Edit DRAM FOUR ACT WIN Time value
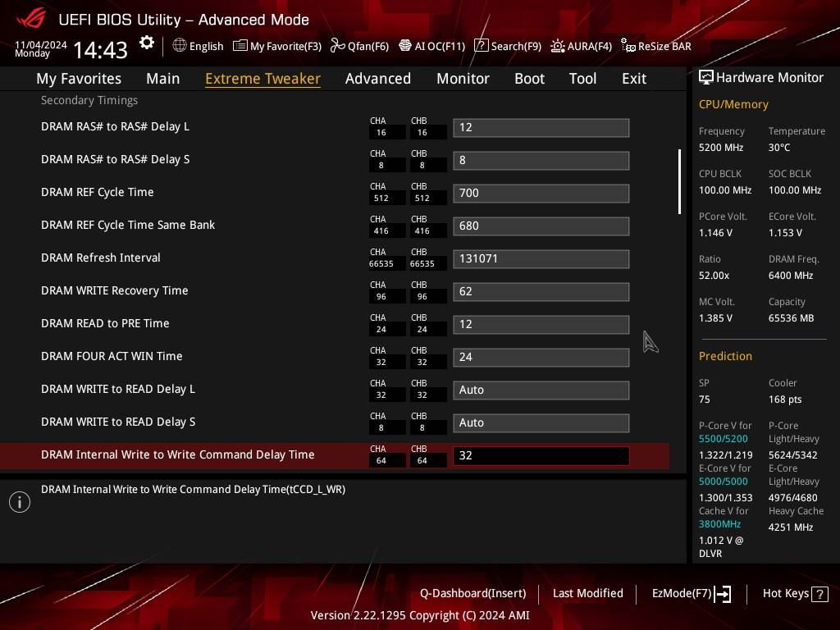This screenshot has width=840, height=630. click(x=541, y=358)
